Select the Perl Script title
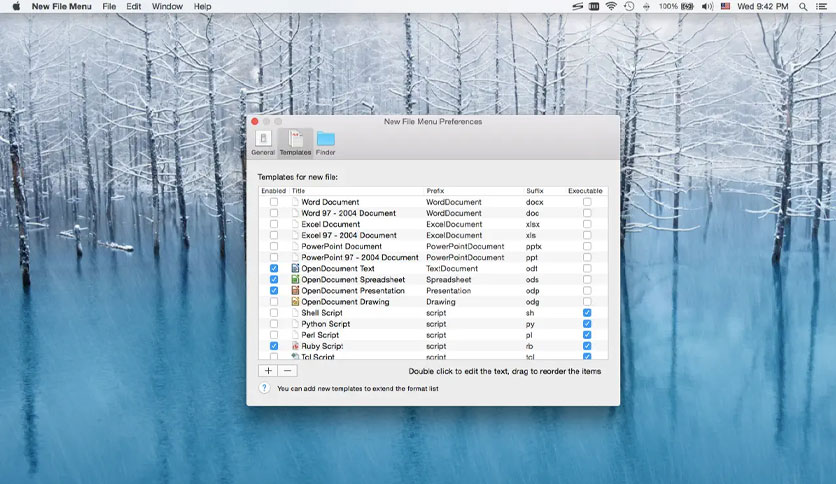Image resolution: width=836 pixels, height=484 pixels. (320, 335)
